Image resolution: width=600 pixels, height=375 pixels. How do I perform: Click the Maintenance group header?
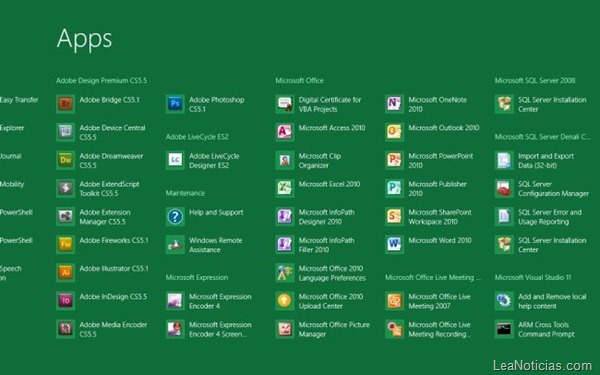pyautogui.click(x=185, y=193)
